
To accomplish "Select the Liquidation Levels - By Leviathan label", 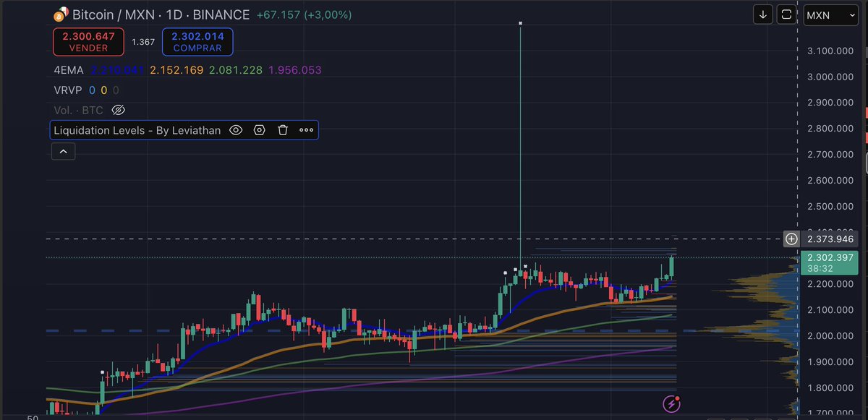I will tap(138, 130).
